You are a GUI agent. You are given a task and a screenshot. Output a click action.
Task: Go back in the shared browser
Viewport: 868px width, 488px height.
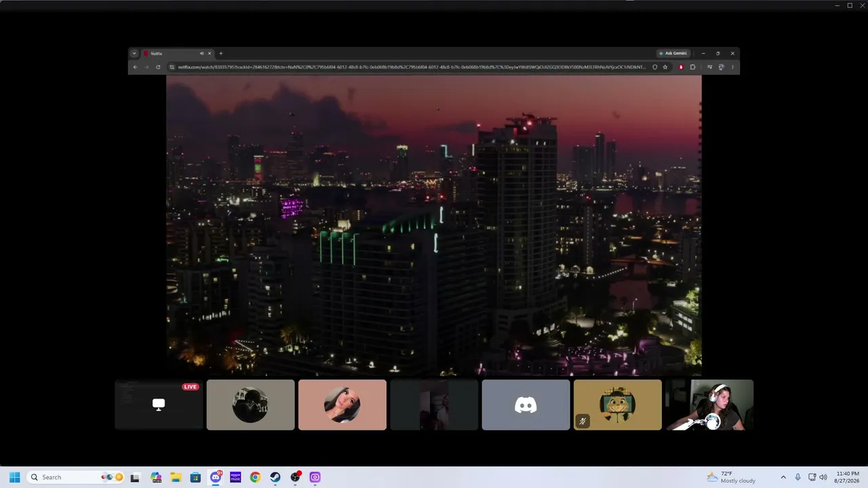136,67
